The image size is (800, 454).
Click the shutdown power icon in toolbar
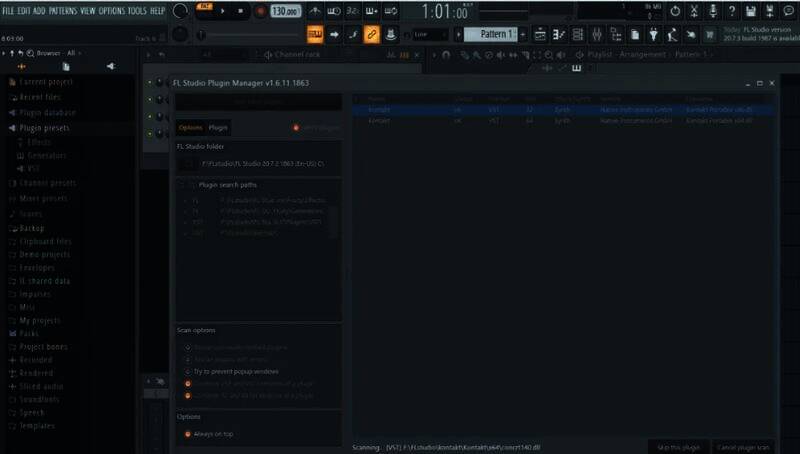(x=675, y=11)
